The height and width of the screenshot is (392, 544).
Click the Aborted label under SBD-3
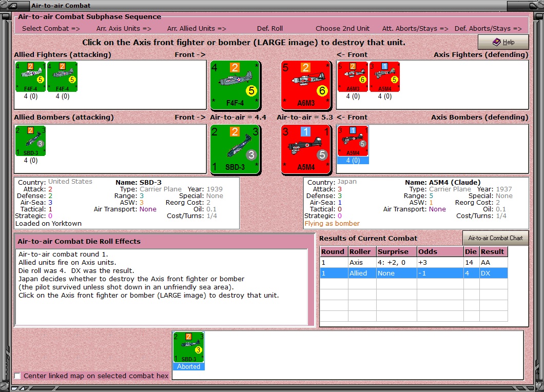pos(189,367)
